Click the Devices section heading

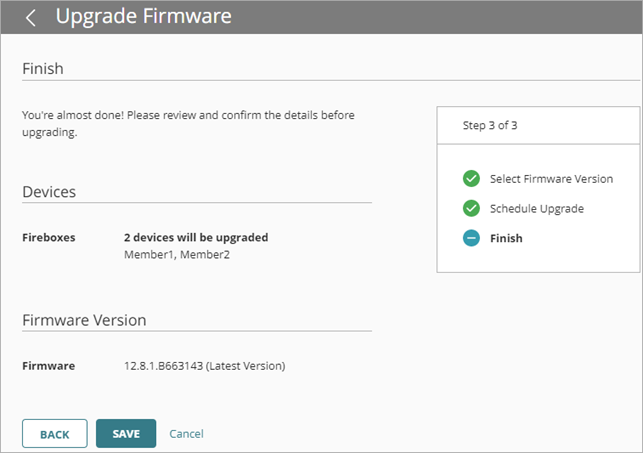(49, 191)
